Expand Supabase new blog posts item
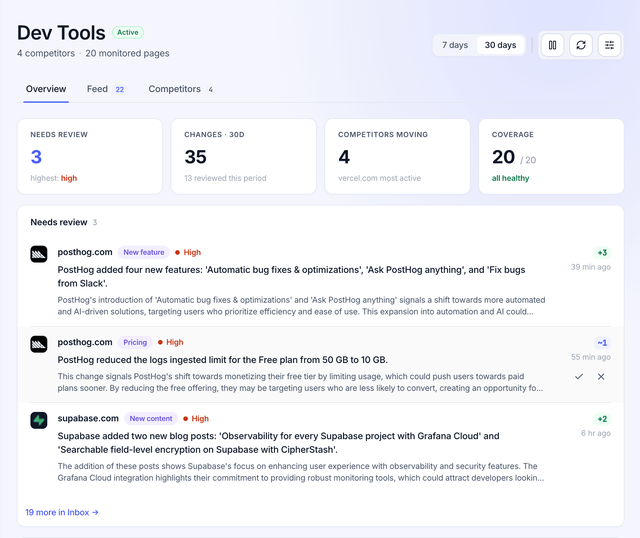Screen dimensions: 640x538 pos(320,448)
